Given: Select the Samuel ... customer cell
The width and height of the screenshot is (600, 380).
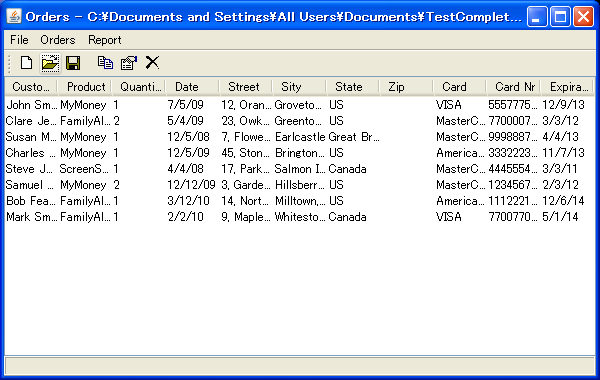Looking at the screenshot, I should tap(32, 185).
